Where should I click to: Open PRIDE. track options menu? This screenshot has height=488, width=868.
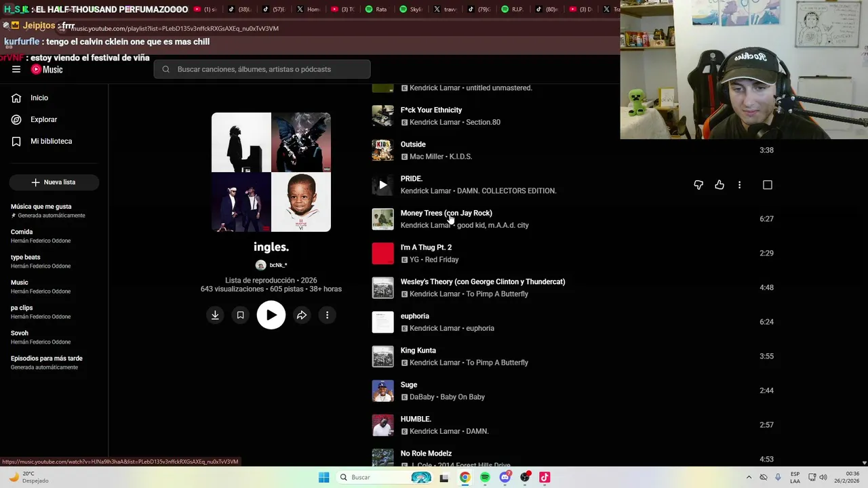pos(739,185)
